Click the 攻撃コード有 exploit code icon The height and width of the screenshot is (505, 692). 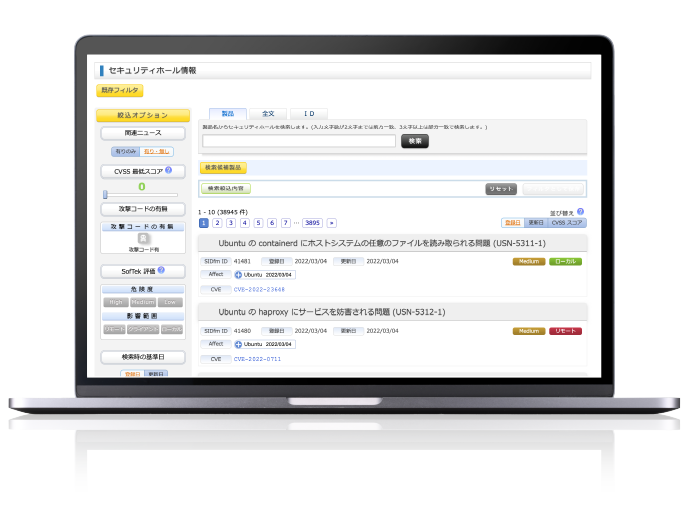(x=143, y=239)
